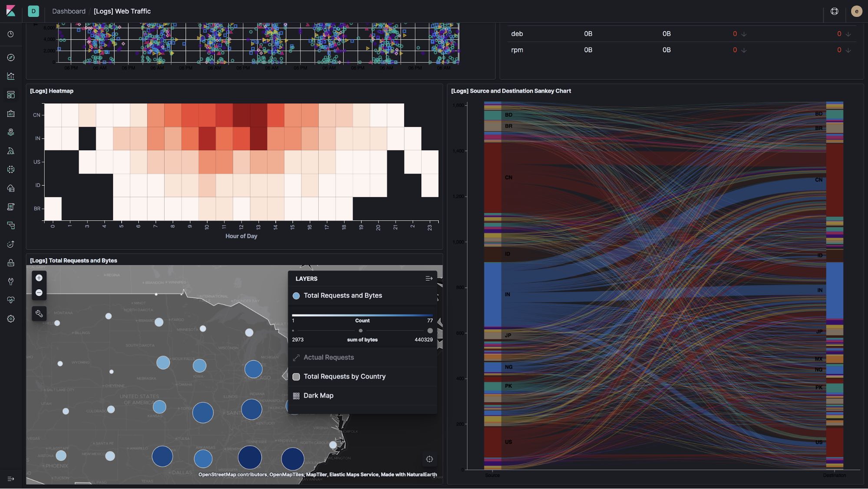Expand the rpm metric row dropdown
The height and width of the screenshot is (489, 868).
click(x=848, y=50)
